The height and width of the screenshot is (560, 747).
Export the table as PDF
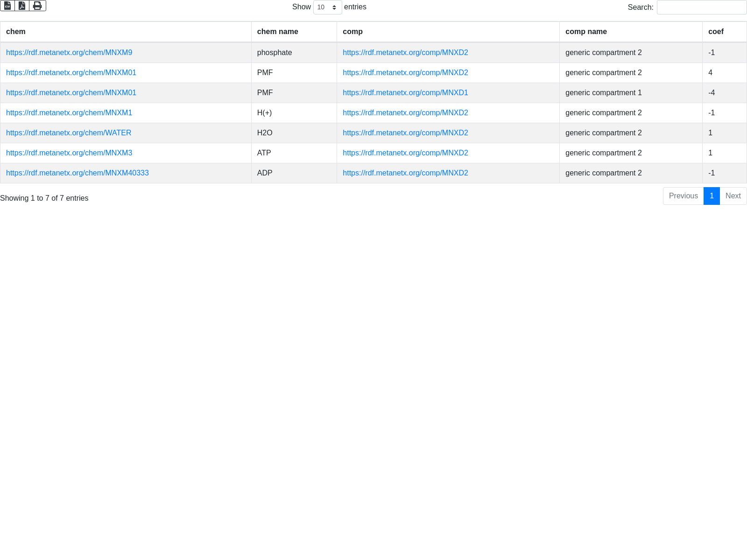click(x=22, y=6)
